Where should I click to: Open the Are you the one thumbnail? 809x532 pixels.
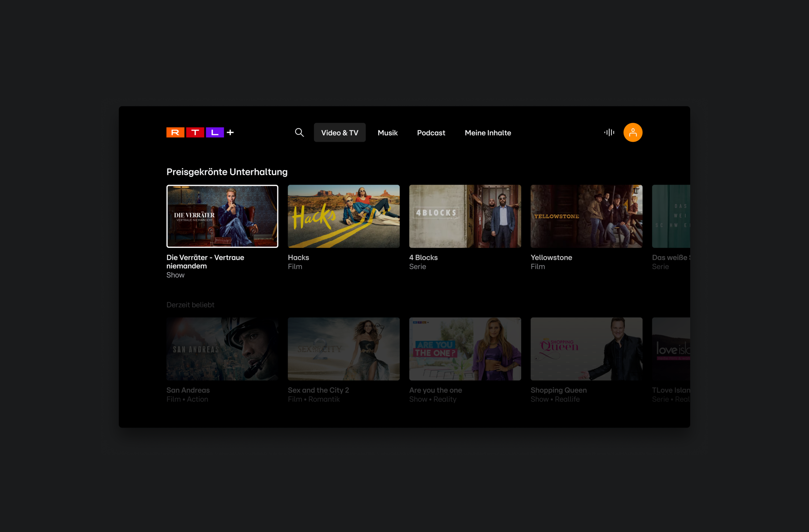pos(465,349)
